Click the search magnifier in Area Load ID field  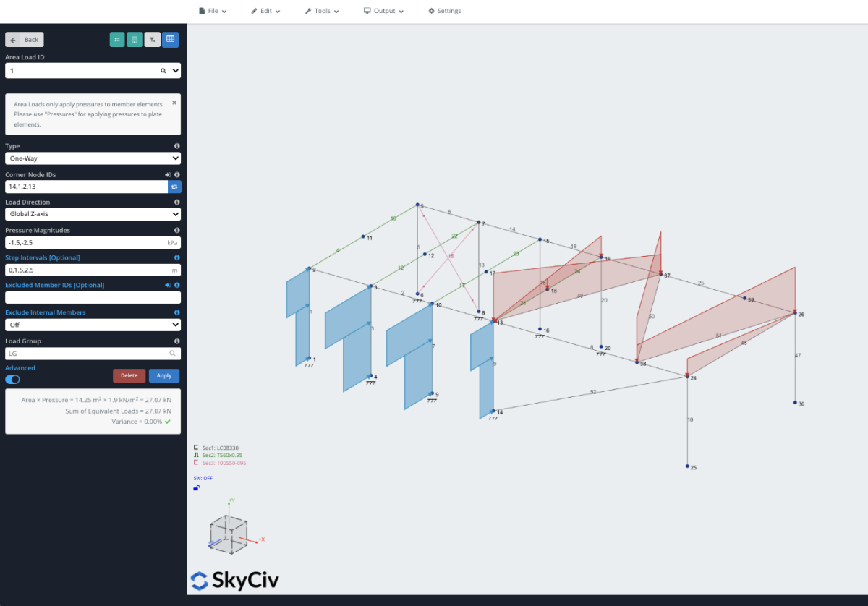(164, 70)
